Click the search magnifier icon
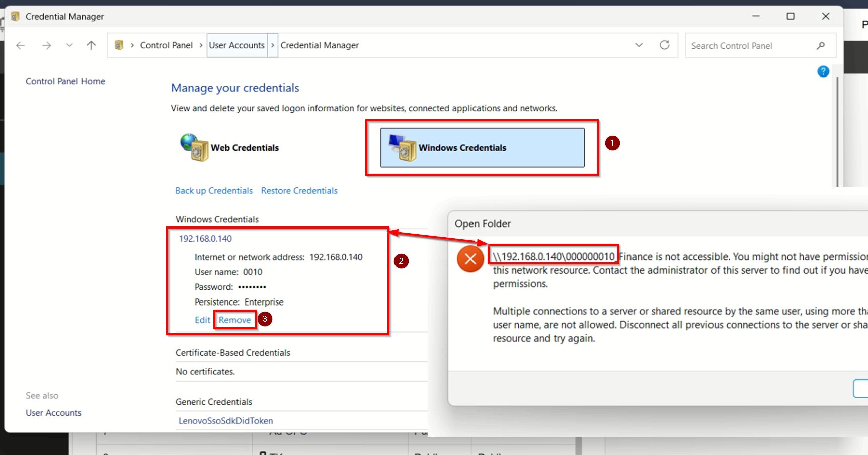The height and width of the screenshot is (455, 868). [x=821, y=46]
